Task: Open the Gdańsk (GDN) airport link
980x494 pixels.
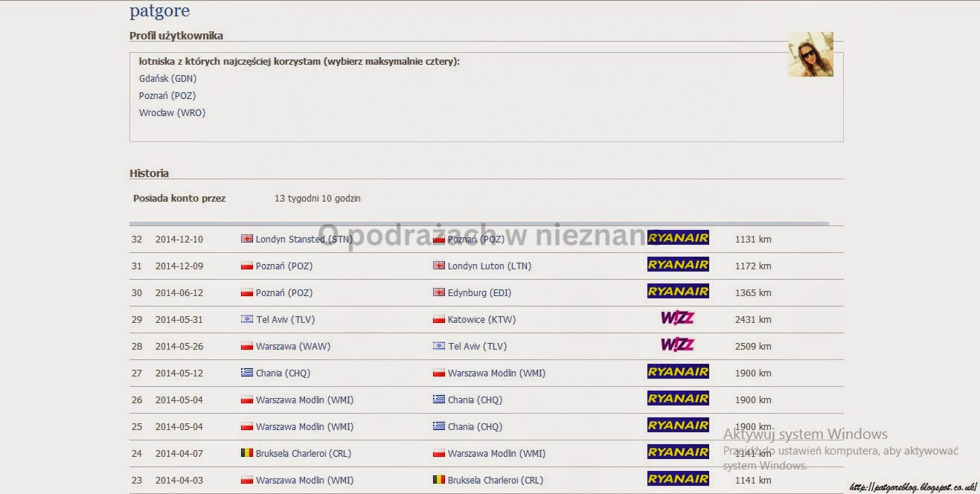Action: [167, 78]
